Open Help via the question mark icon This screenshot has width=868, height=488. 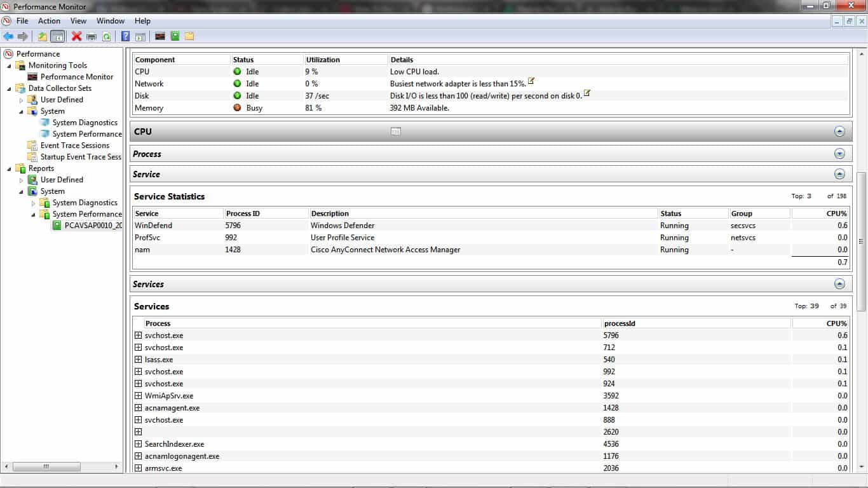point(125,36)
